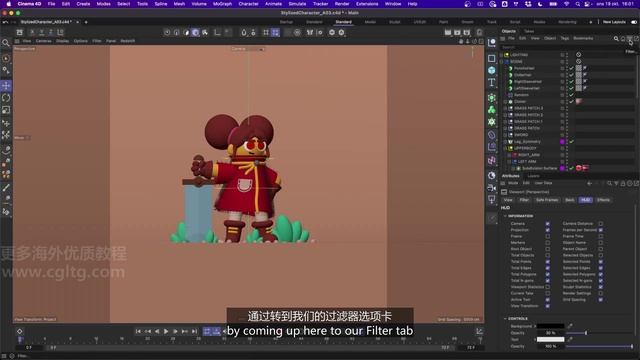Click the black Background color swatch
Viewport: 640px width, 360px height.
coord(551,326)
